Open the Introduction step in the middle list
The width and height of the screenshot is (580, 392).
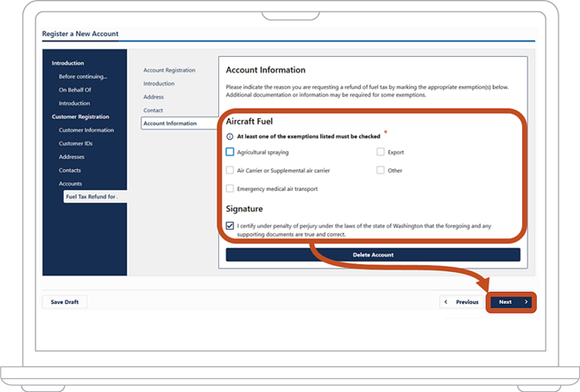point(159,84)
